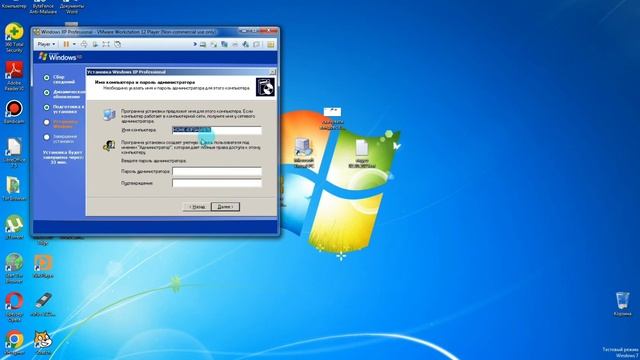640x360 pixels.
Task: Open the globe browser desktop shortcut
Action: 14,268
